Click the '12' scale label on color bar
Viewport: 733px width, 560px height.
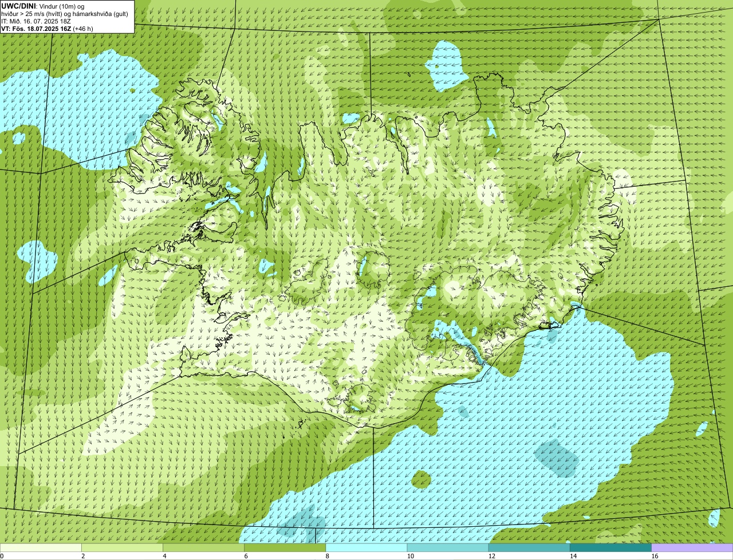492,556
